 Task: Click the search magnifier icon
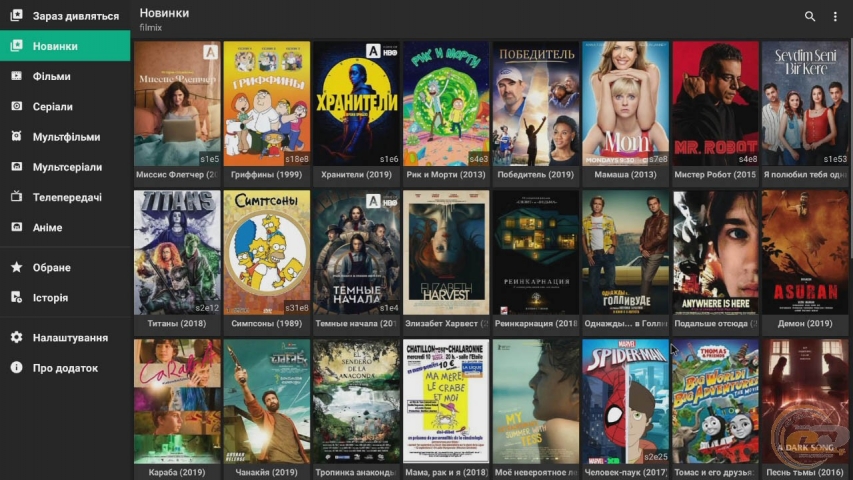[x=809, y=16]
